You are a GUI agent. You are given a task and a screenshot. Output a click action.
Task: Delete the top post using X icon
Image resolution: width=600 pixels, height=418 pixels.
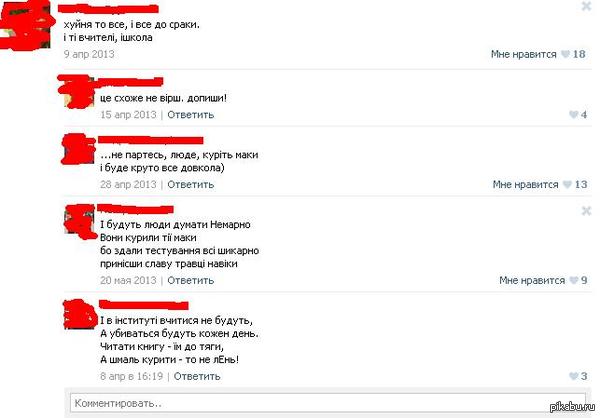(x=586, y=6)
